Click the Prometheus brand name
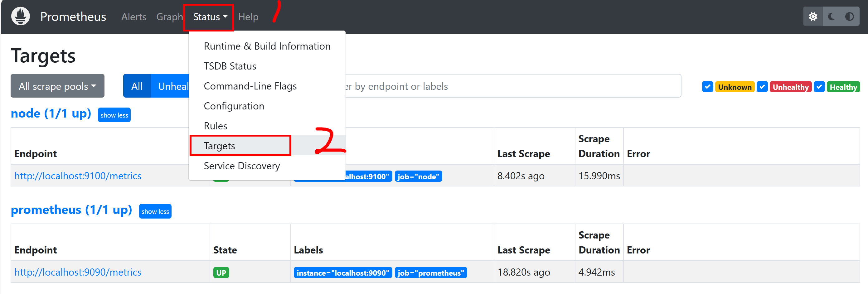 [x=73, y=17]
